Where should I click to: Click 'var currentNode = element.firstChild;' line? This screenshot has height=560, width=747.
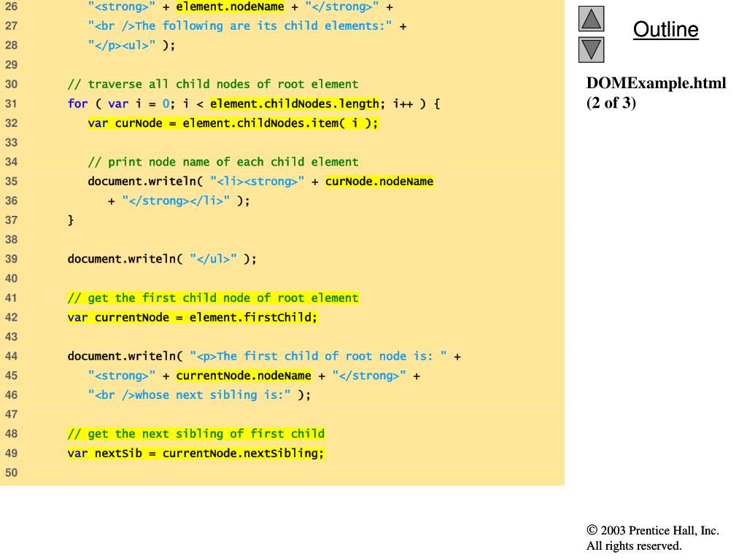coord(193,317)
